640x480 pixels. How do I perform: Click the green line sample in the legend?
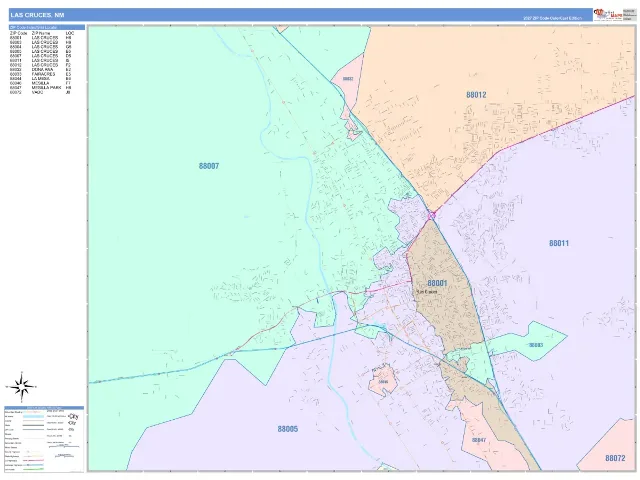pyautogui.click(x=33, y=469)
